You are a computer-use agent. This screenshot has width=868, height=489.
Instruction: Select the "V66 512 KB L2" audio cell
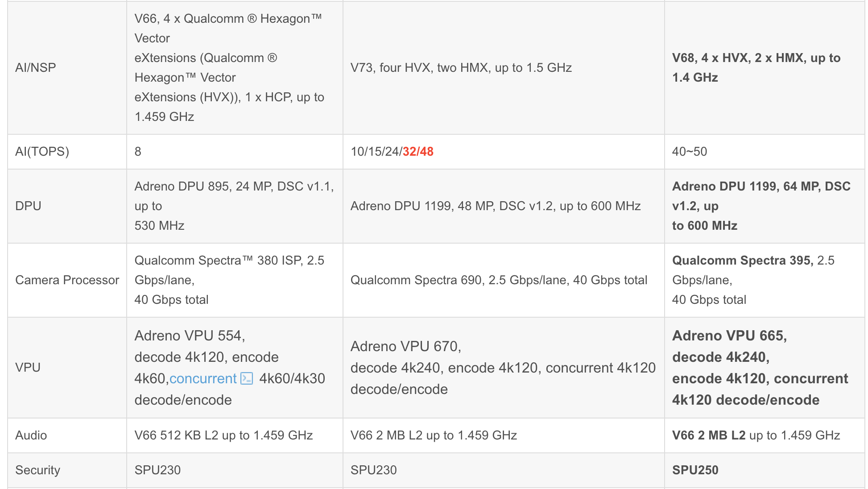click(x=223, y=435)
